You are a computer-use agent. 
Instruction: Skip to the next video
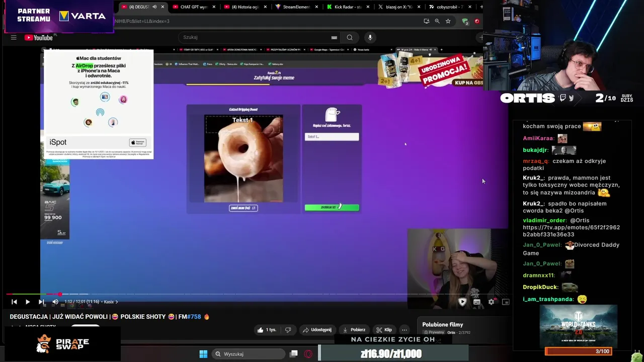click(x=41, y=302)
